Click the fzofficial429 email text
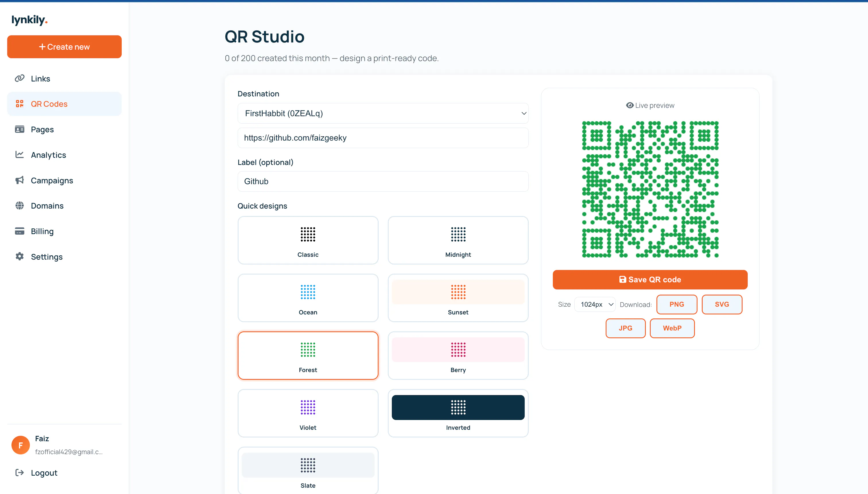The width and height of the screenshot is (868, 494). (69, 452)
